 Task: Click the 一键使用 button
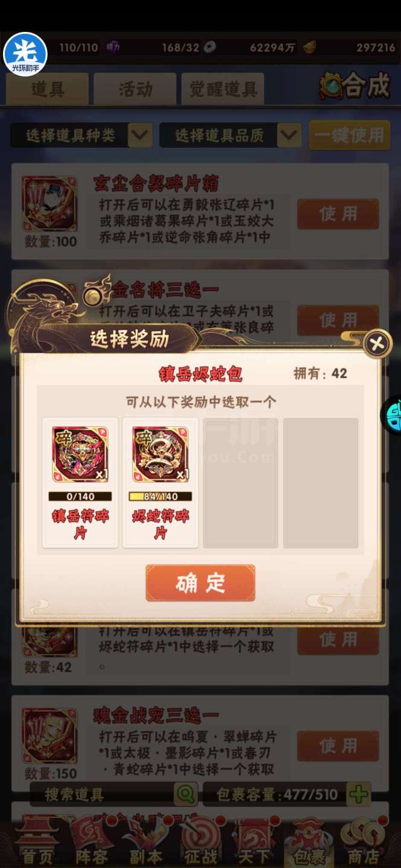click(349, 135)
